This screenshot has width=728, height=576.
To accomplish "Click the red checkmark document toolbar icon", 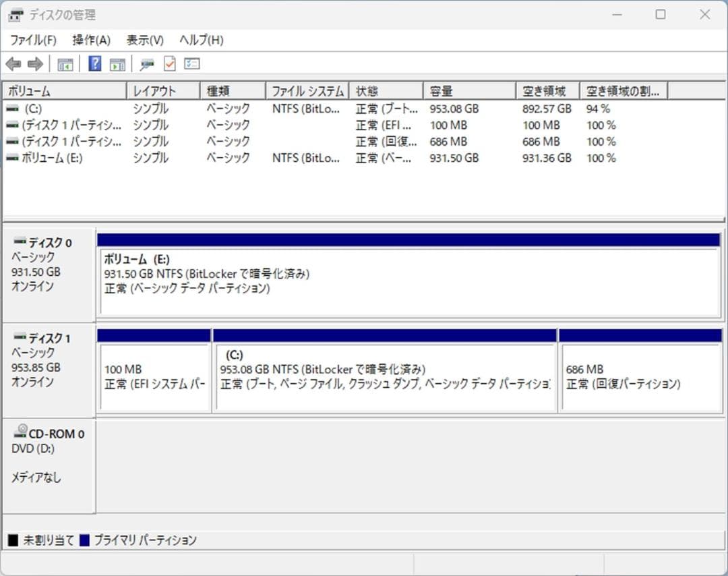I will click(169, 63).
